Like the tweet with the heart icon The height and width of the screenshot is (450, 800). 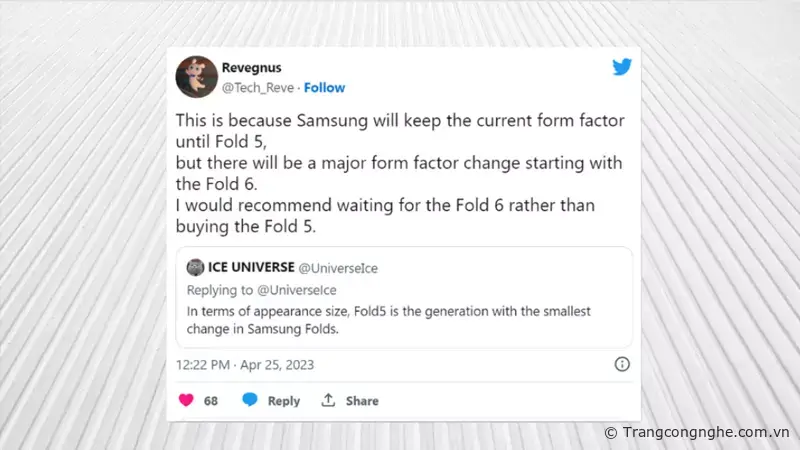click(x=186, y=400)
